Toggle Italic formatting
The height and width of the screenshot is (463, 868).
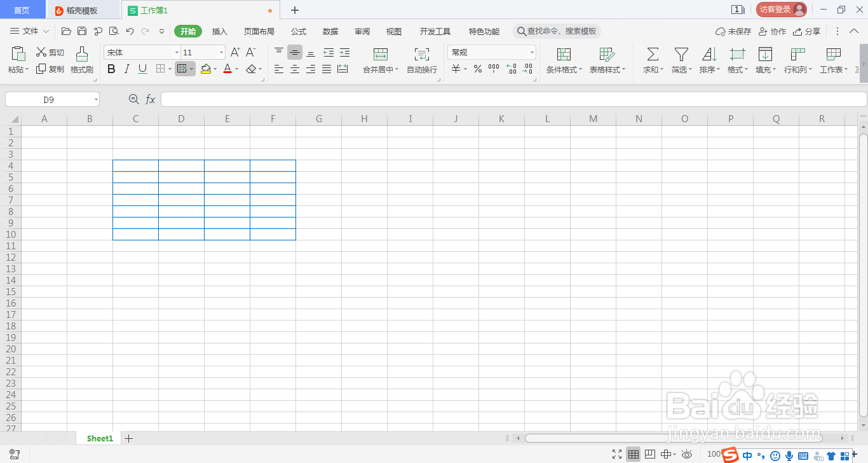(x=127, y=69)
